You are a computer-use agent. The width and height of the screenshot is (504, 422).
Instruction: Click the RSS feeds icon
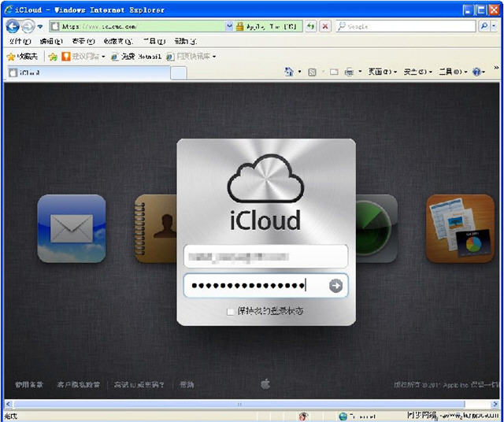(312, 72)
